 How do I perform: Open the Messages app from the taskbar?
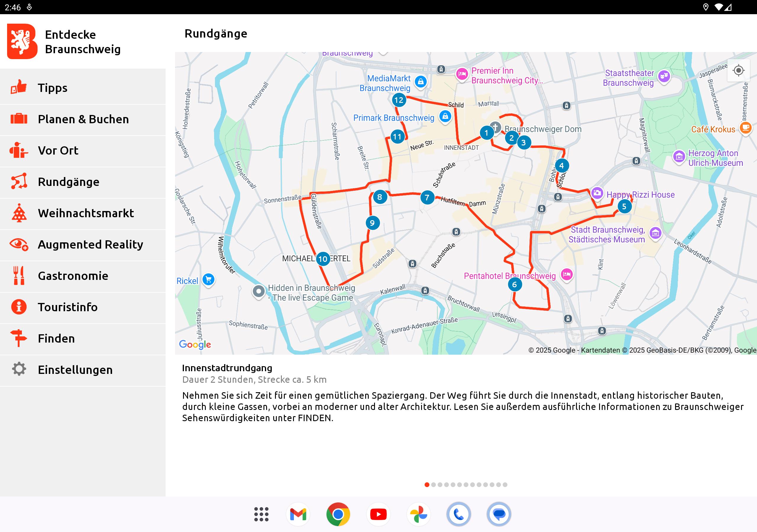499,514
